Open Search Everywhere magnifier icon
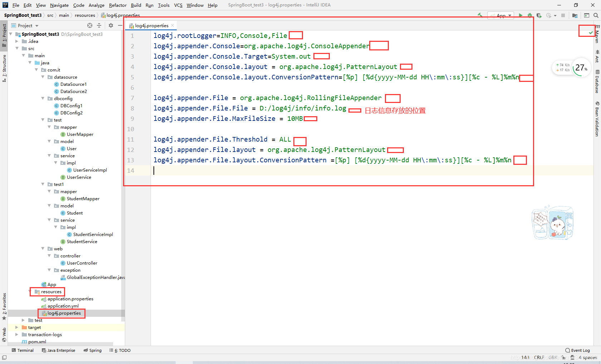This screenshot has height=364, width=601. (596, 15)
